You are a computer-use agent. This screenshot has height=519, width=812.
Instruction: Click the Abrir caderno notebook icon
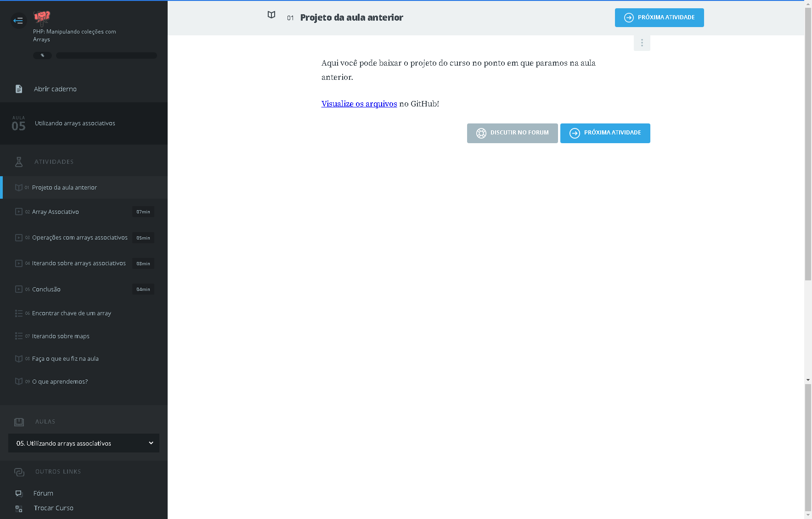19,89
